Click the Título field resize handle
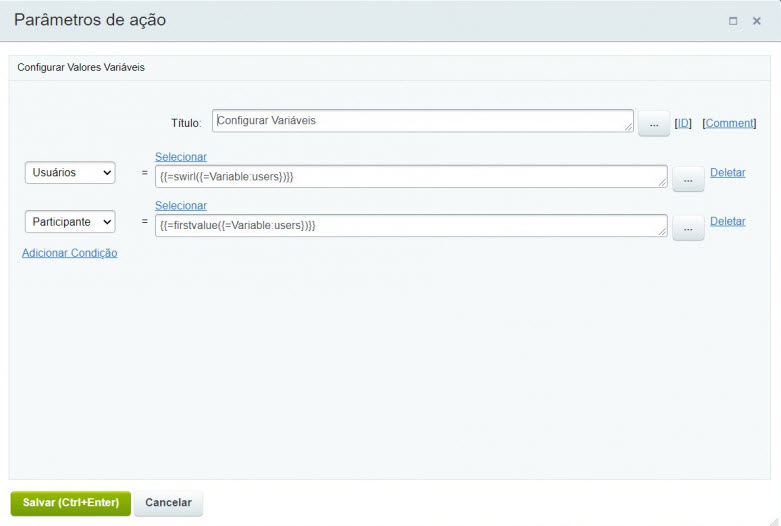This screenshot has height=526, width=781. [x=629, y=127]
